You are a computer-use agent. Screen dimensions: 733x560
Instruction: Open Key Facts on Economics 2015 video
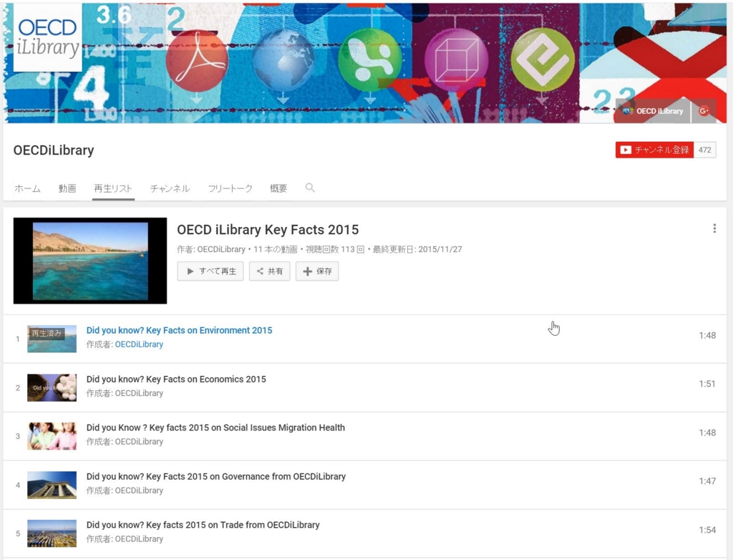tap(176, 379)
